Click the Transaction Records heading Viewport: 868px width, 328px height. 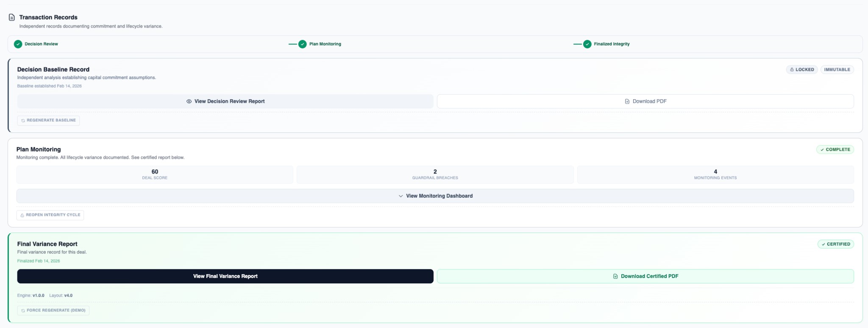[x=48, y=17]
